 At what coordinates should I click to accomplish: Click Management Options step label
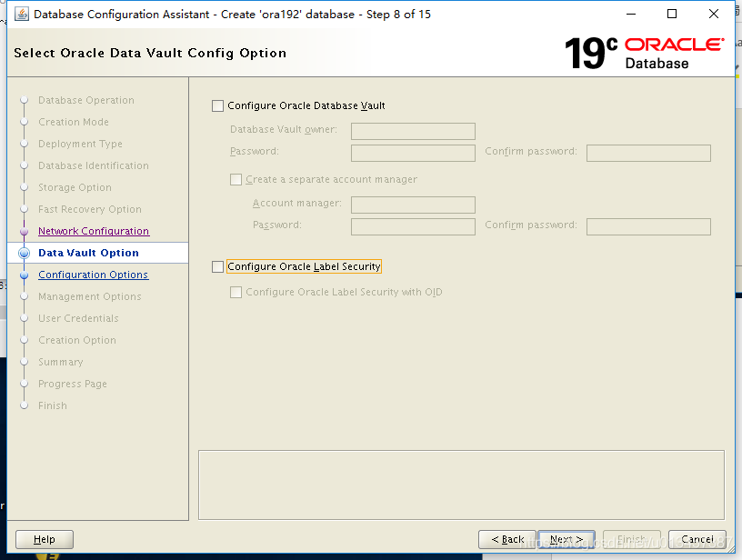[89, 296]
